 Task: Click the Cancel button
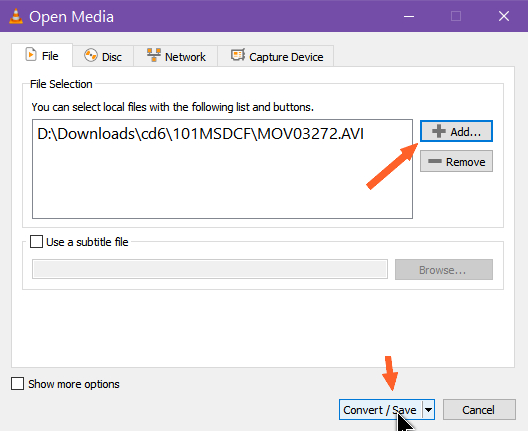[479, 410]
